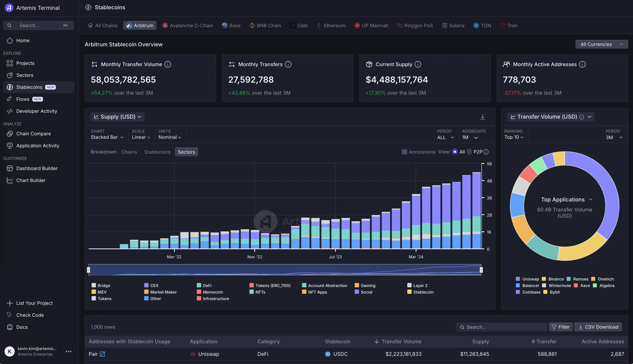Image resolution: width=633 pixels, height=364 pixels.
Task: Open the user account three-dots menu
Action: click(x=68, y=351)
